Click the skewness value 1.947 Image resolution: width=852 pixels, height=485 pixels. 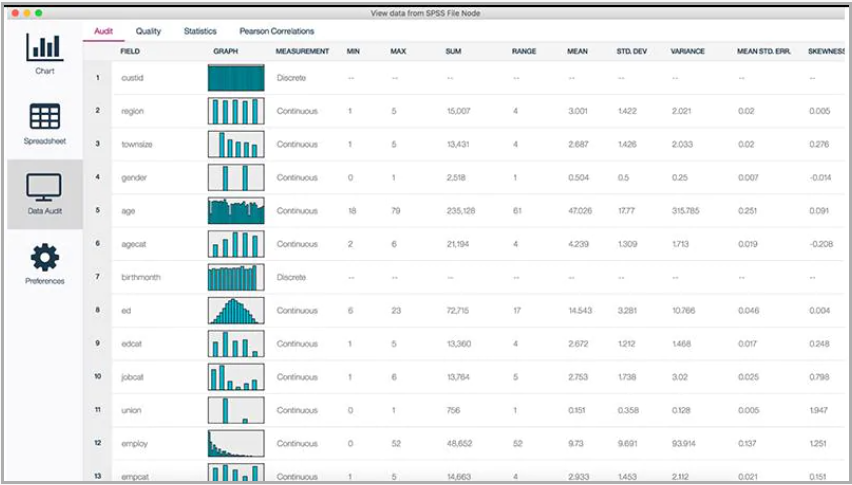pyautogui.click(x=818, y=410)
